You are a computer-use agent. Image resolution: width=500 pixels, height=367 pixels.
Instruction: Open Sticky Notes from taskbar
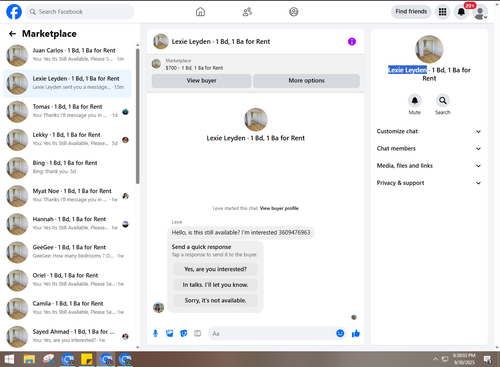87,359
